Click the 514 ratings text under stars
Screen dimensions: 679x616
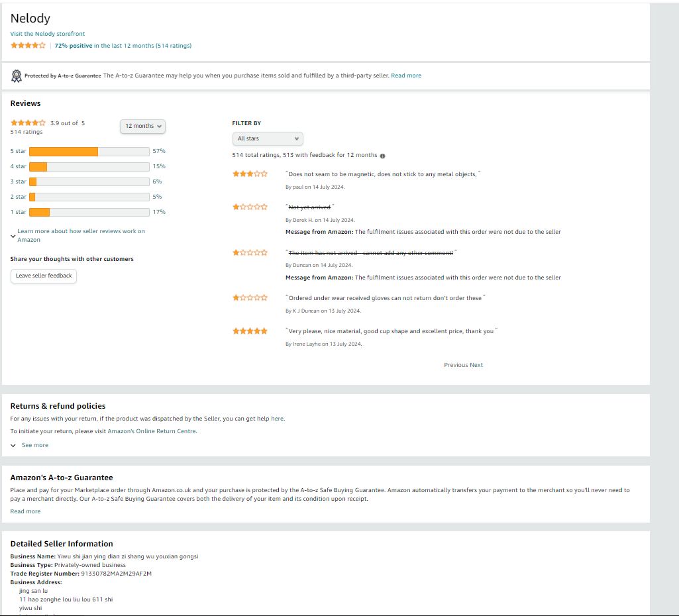click(x=26, y=132)
